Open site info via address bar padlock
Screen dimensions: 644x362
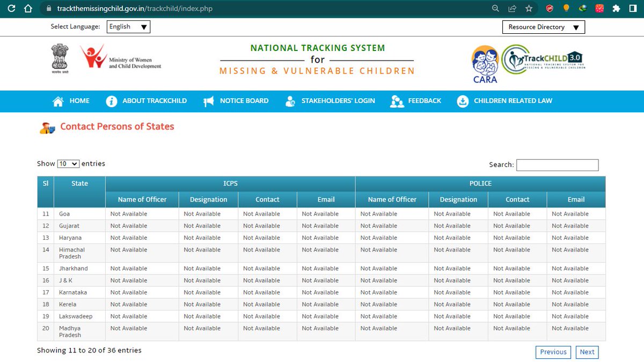(x=48, y=9)
